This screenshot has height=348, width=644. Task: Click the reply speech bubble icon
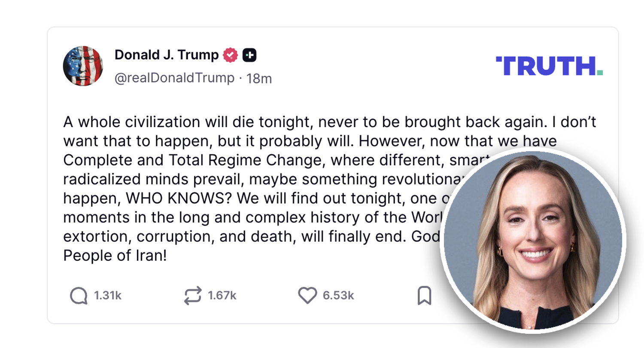point(79,295)
